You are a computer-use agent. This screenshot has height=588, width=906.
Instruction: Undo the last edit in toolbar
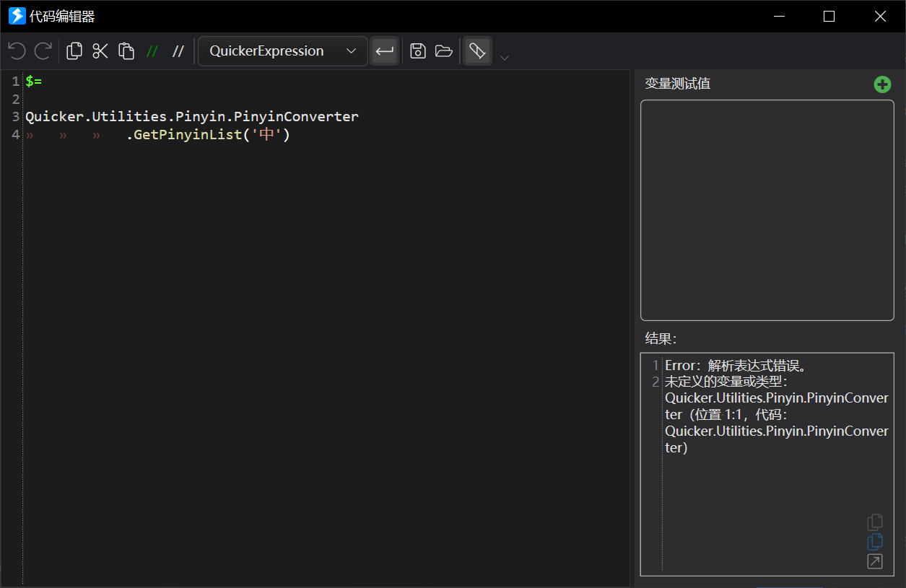[17, 51]
